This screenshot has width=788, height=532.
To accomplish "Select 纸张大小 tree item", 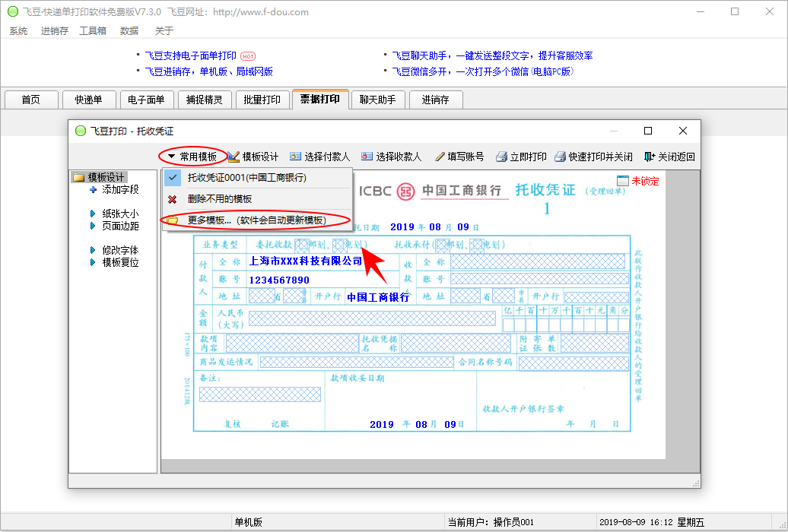I will click(120, 214).
